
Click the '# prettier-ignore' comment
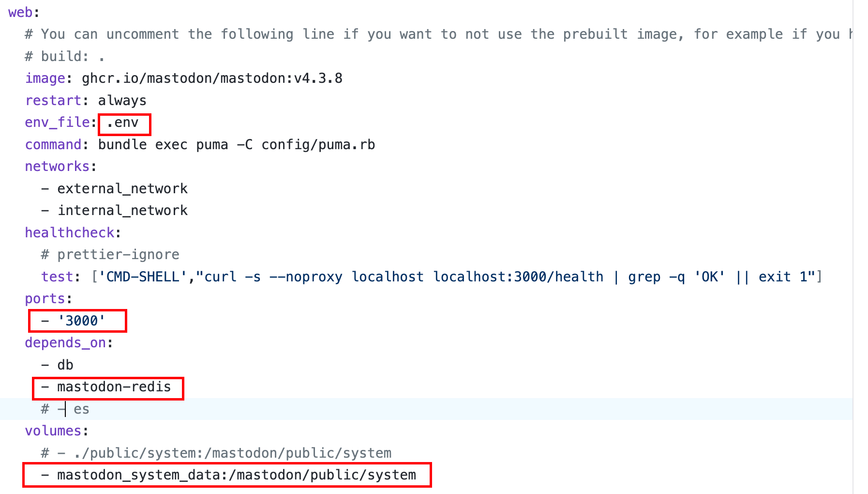(x=110, y=255)
